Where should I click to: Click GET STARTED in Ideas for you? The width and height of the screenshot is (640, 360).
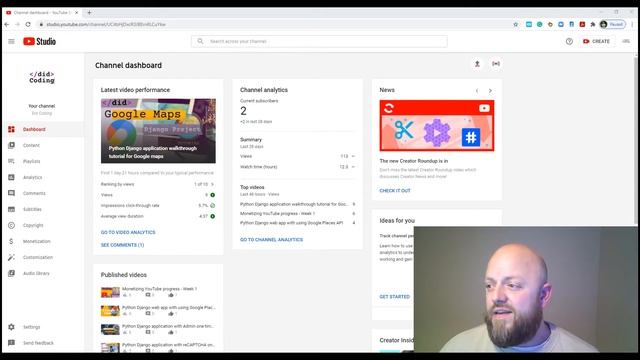[x=395, y=297]
